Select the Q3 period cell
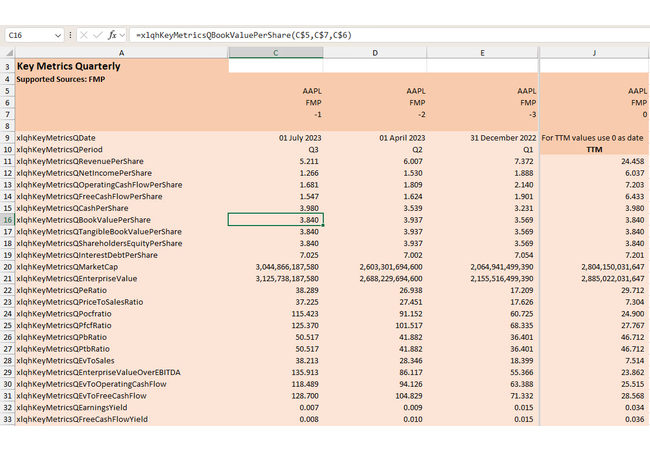Image resolution: width=650 pixels, height=450 pixels. [x=276, y=150]
